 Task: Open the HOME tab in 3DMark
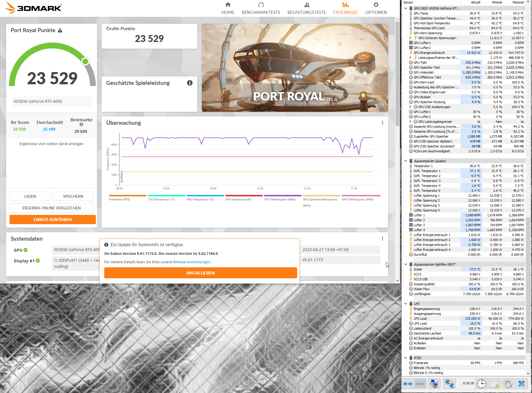[228, 8]
